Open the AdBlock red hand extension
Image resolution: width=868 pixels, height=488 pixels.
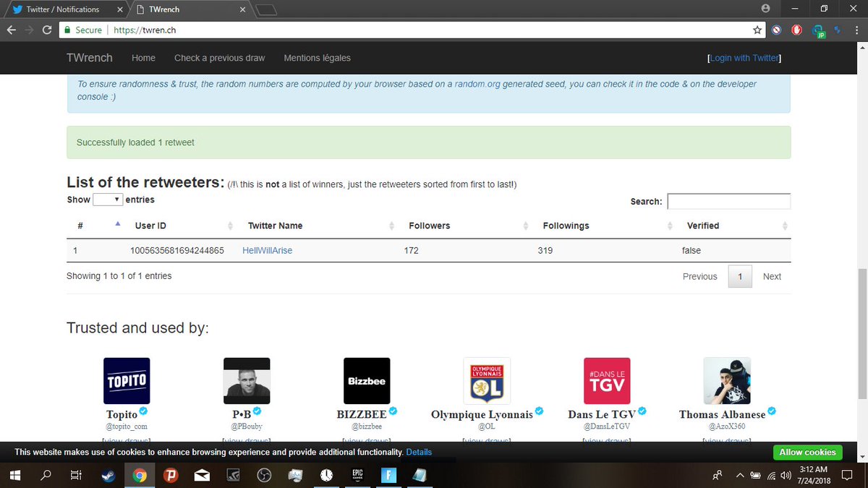pyautogui.click(x=796, y=30)
